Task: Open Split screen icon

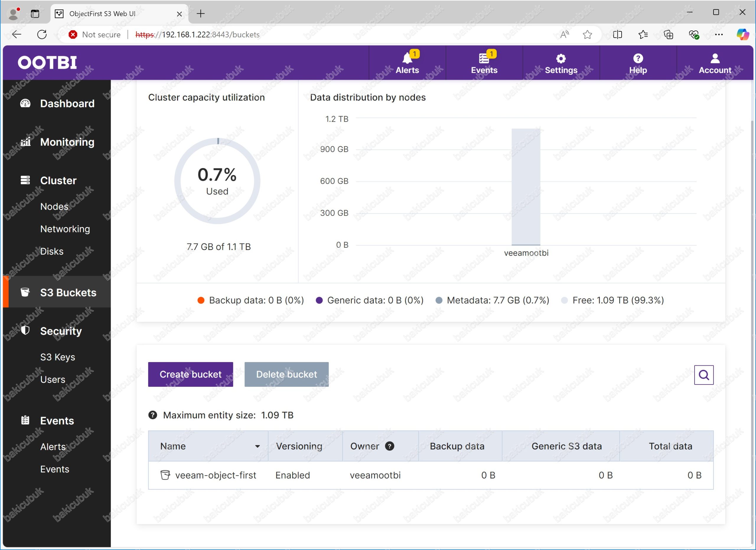Action: (617, 34)
